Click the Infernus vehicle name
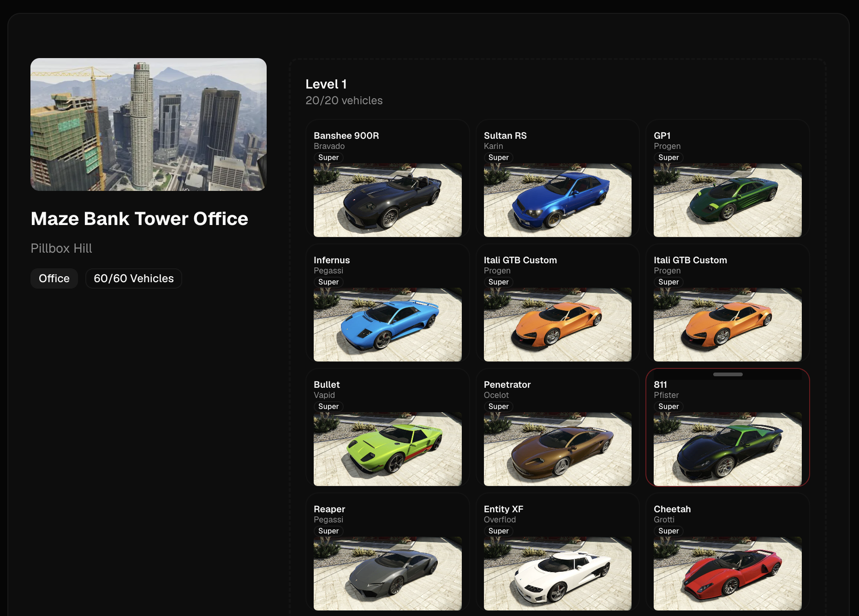This screenshot has width=859, height=616. coord(332,260)
